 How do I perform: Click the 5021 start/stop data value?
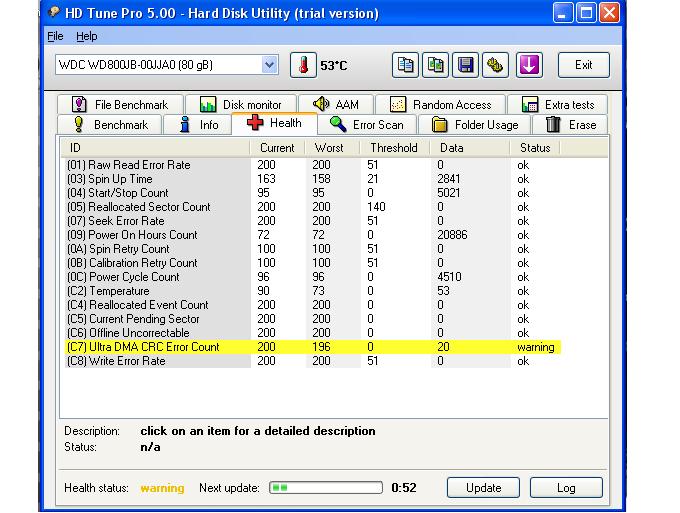coord(449,193)
